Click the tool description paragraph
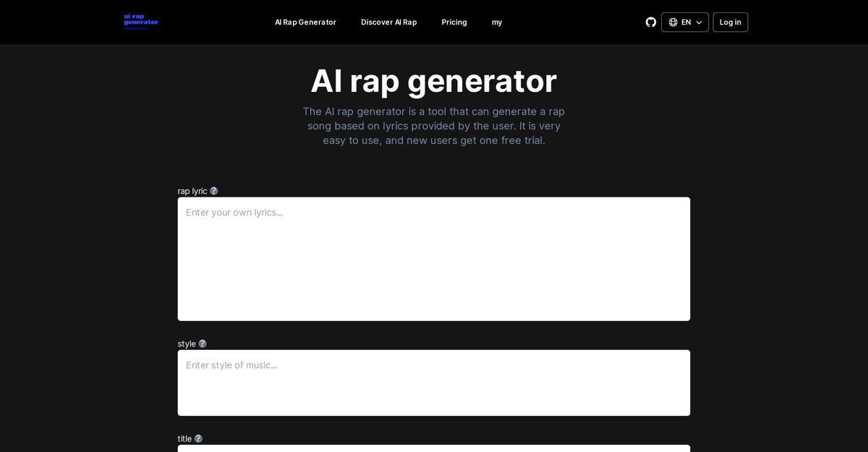Screen dimensions: 868x452 [x=434, y=126]
